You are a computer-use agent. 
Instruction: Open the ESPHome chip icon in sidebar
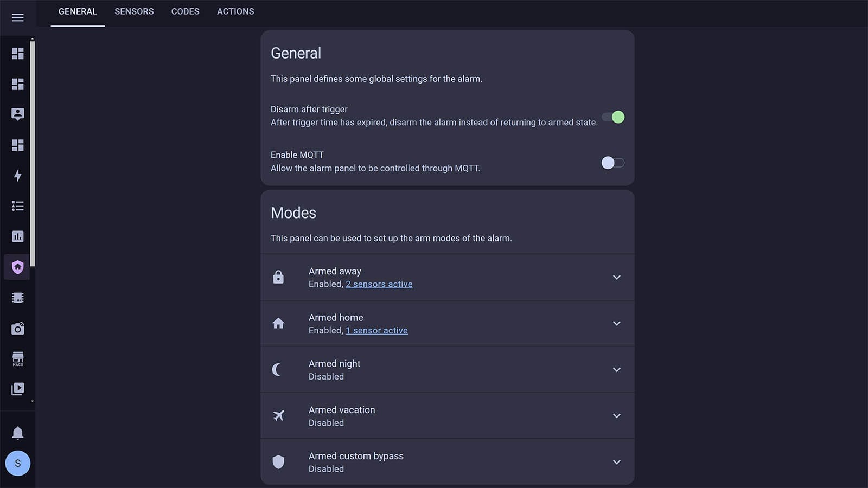click(17, 297)
